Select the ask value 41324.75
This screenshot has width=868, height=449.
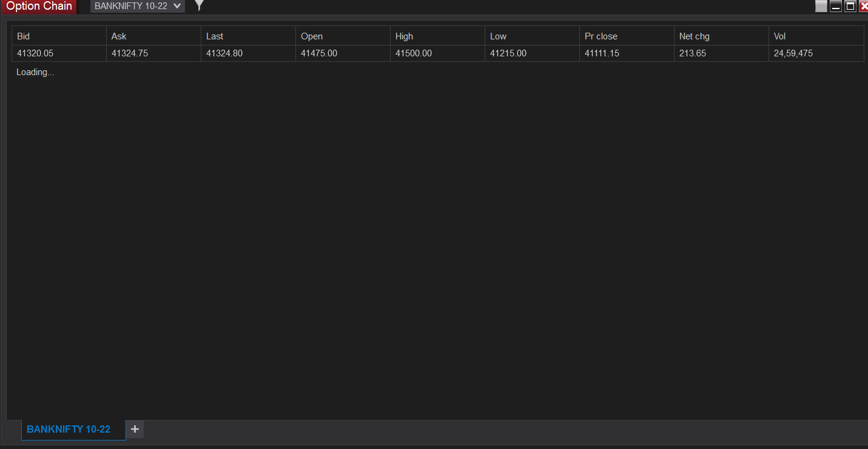point(130,53)
